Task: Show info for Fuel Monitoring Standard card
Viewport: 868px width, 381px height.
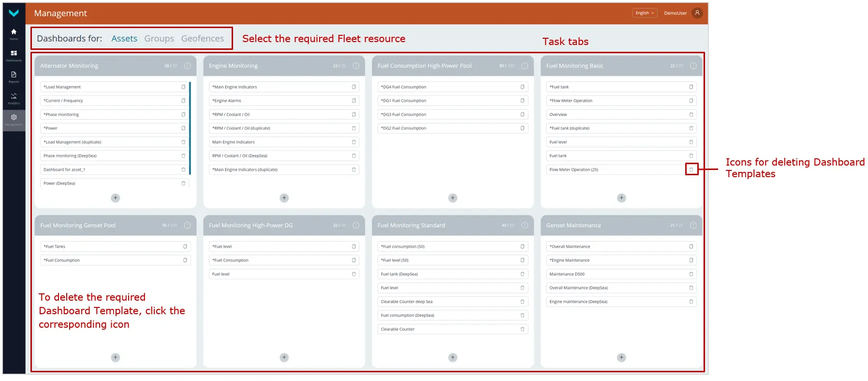Action: click(x=525, y=226)
